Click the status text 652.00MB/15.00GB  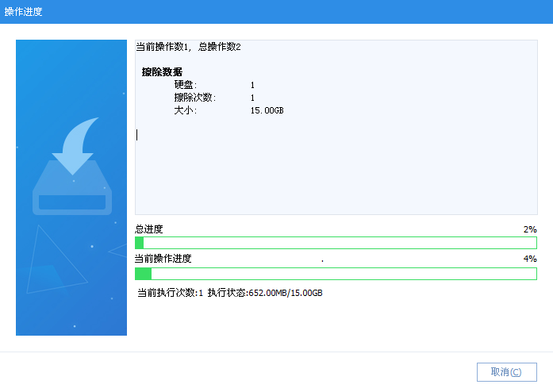click(x=286, y=293)
